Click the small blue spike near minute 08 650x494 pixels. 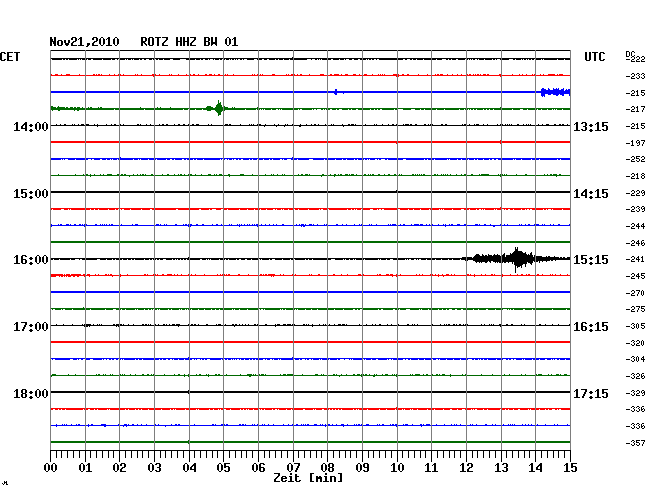pyautogui.click(x=336, y=92)
